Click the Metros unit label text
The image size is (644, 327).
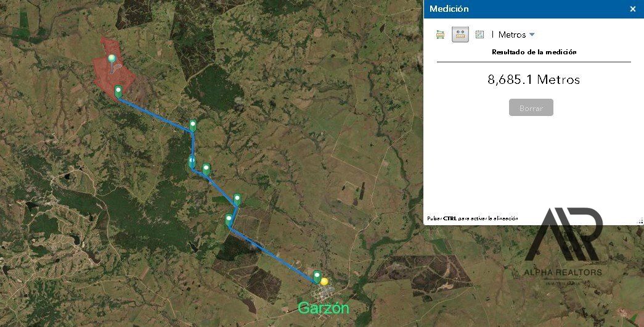pos(512,35)
